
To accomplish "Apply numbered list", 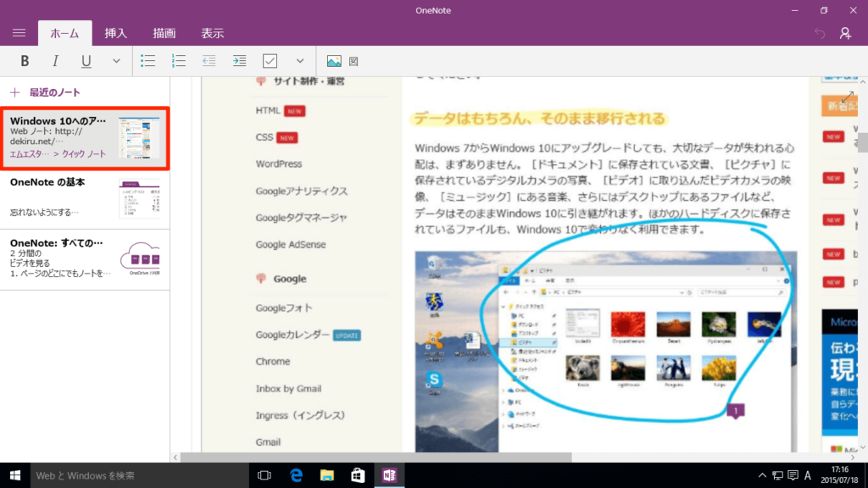I will [x=178, y=61].
